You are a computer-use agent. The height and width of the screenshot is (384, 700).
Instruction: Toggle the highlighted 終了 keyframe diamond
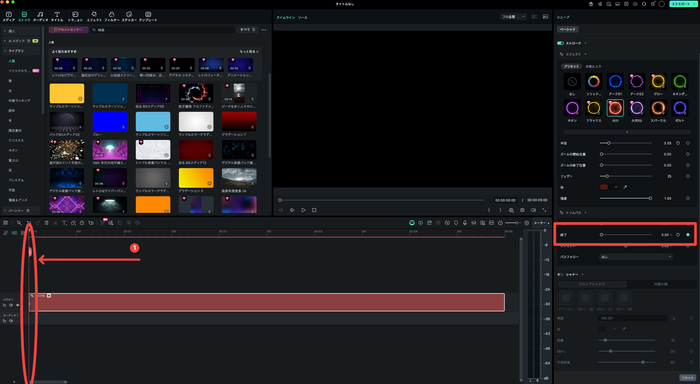[688, 235]
